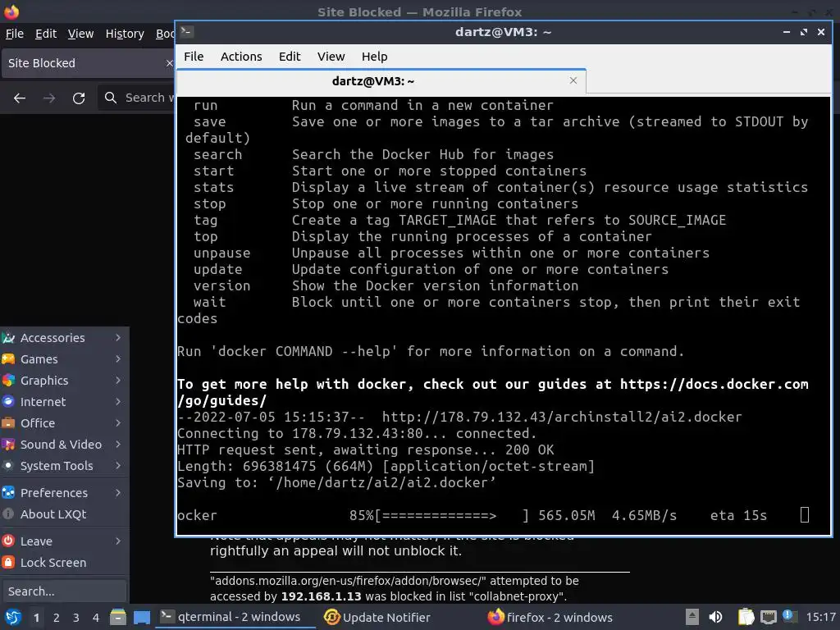Click the wget download progress bar
This screenshot has height=630, width=840.
click(452, 515)
